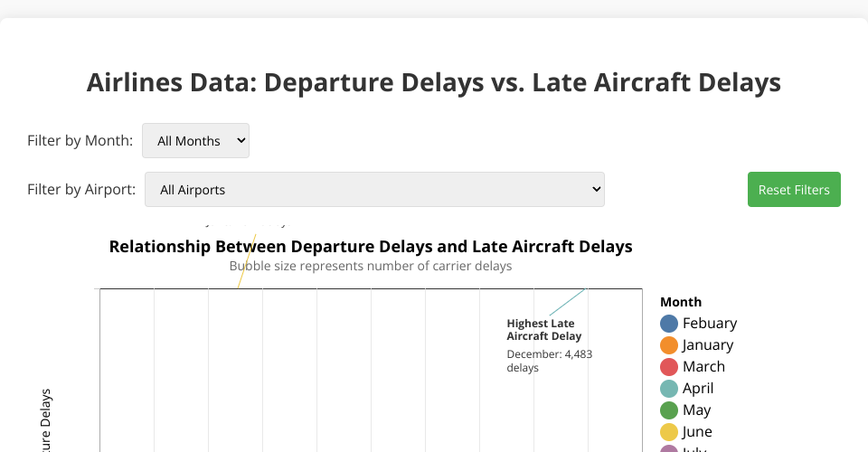Click the red March legend circle
This screenshot has width=868, height=452.
669,367
